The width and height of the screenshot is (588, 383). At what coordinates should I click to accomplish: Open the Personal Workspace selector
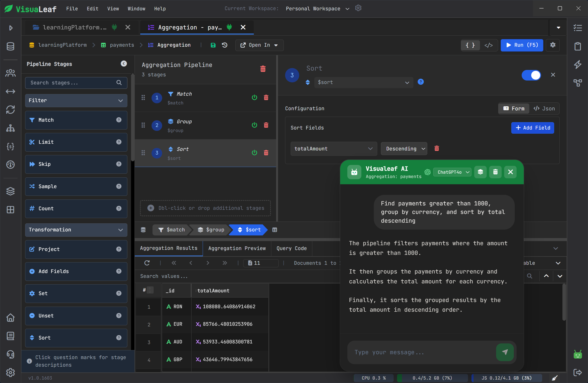click(317, 9)
